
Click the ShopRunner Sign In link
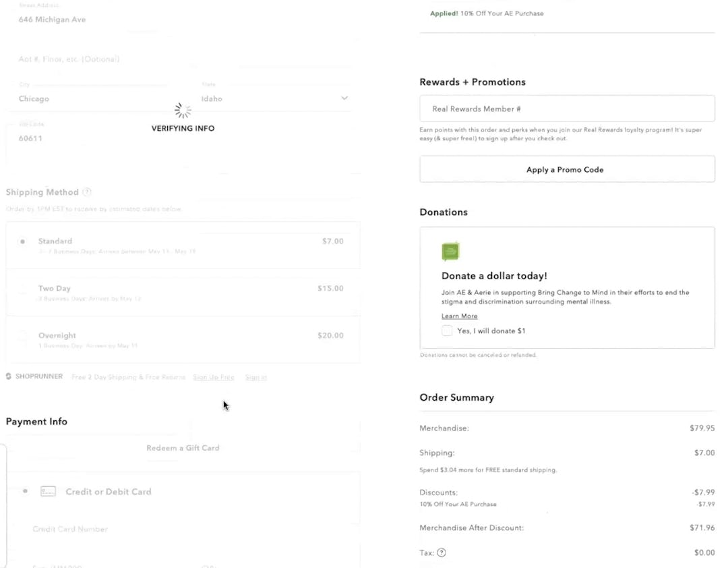[255, 377]
